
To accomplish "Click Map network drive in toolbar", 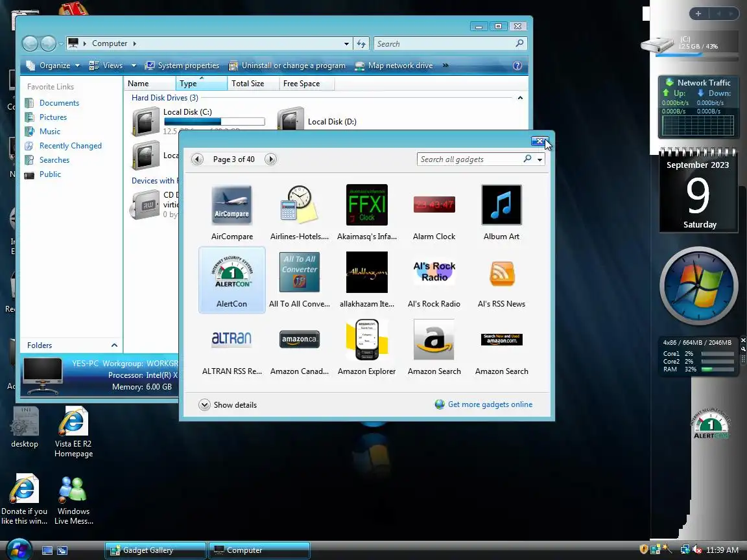I will 394,65.
